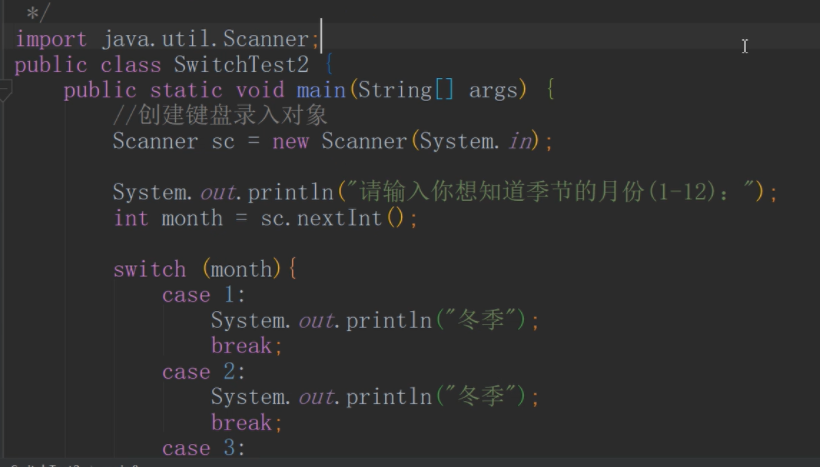Click the int keyword declaring month

pyautogui.click(x=130, y=218)
